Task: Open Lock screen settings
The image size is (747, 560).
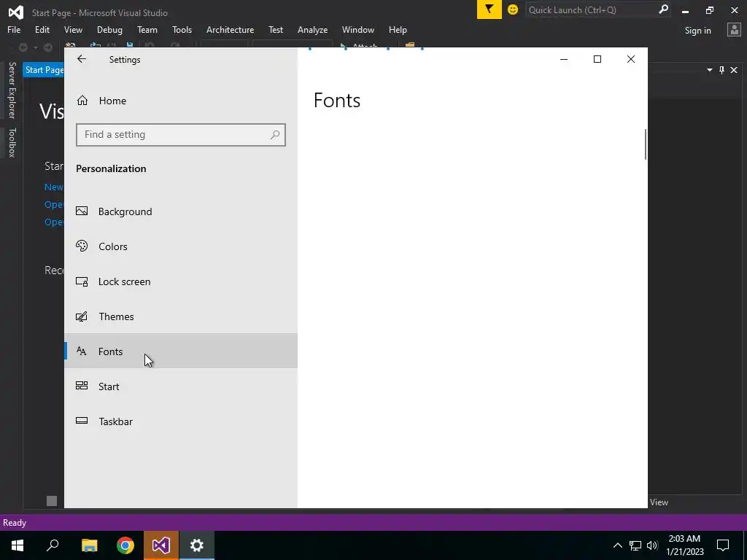Action: (x=181, y=281)
